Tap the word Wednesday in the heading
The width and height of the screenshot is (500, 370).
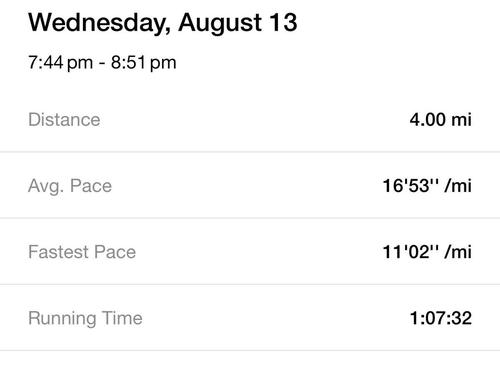click(x=100, y=23)
